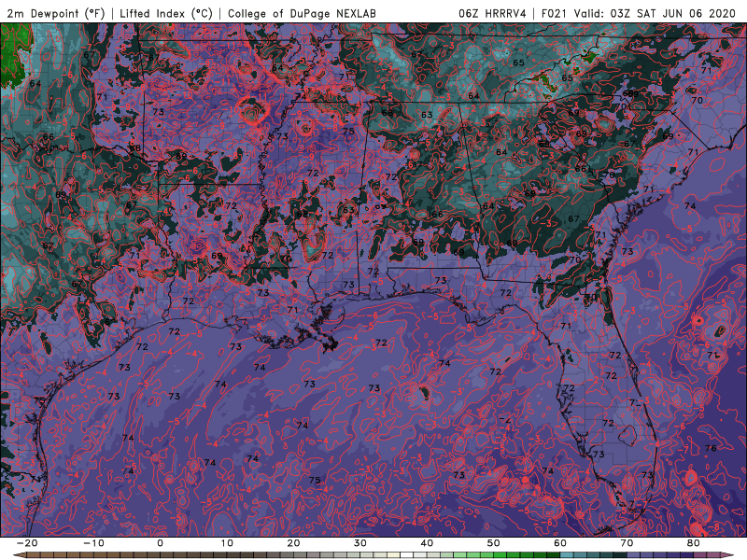
Task: Click the '2m Dewpoint (°F)' title text
Action: point(56,13)
